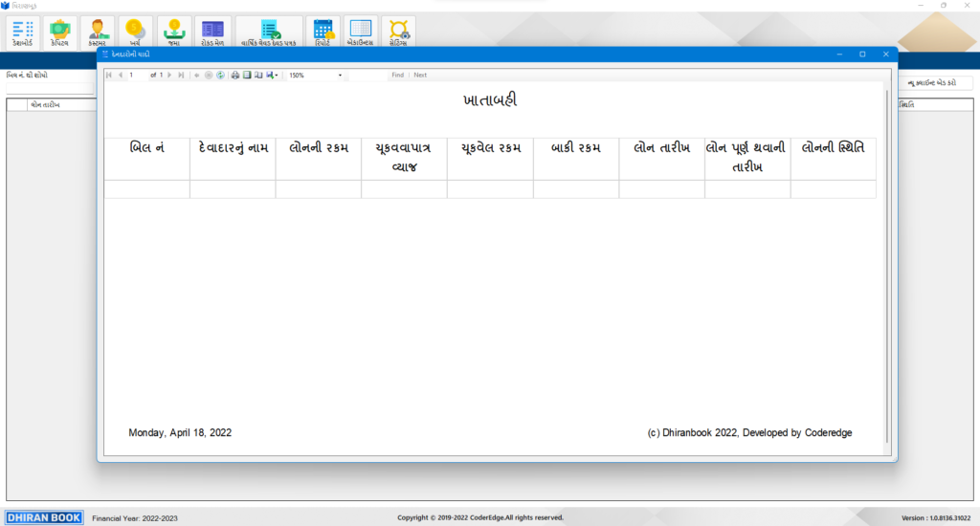Image resolution: width=980 pixels, height=526 pixels.
Task: Click the Find link in report toolbar
Action: click(x=397, y=75)
